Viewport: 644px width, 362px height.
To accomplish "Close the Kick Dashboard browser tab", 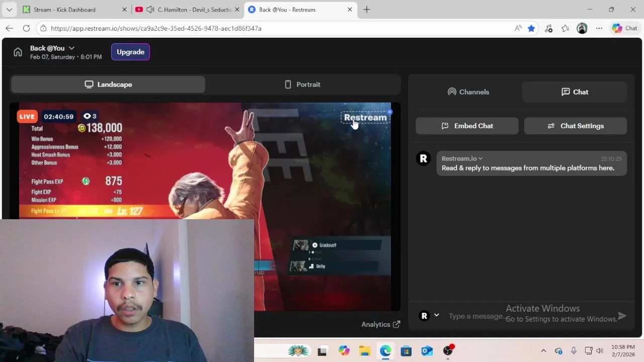I will point(124,10).
